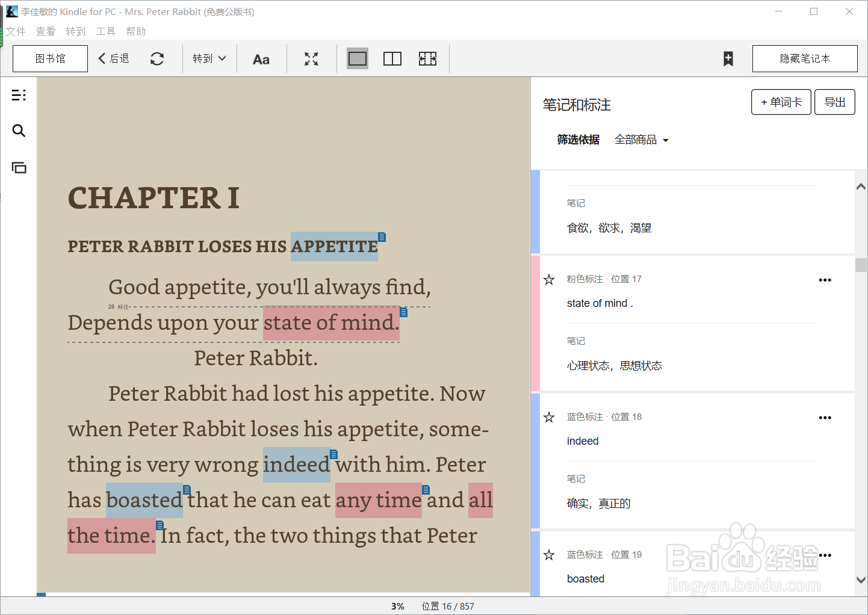The height and width of the screenshot is (615, 868).
Task: Open note icon after boasted
Action: pos(187,490)
